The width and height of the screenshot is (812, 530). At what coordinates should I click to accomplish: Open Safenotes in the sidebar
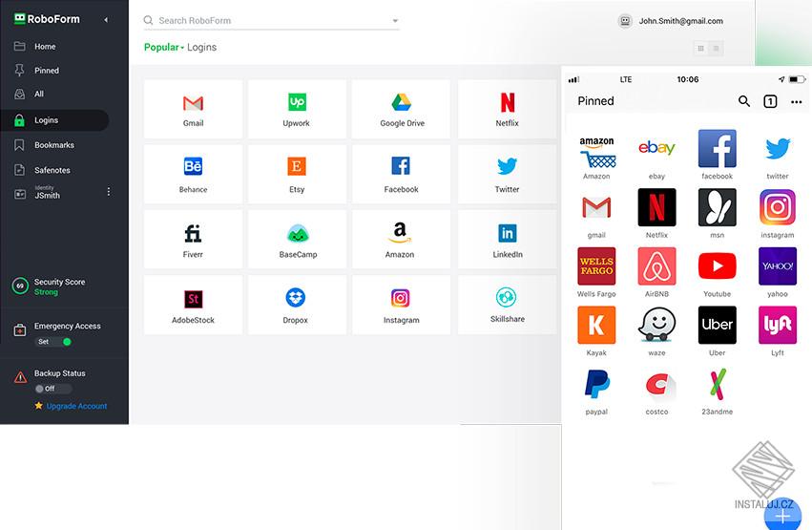pos(54,170)
